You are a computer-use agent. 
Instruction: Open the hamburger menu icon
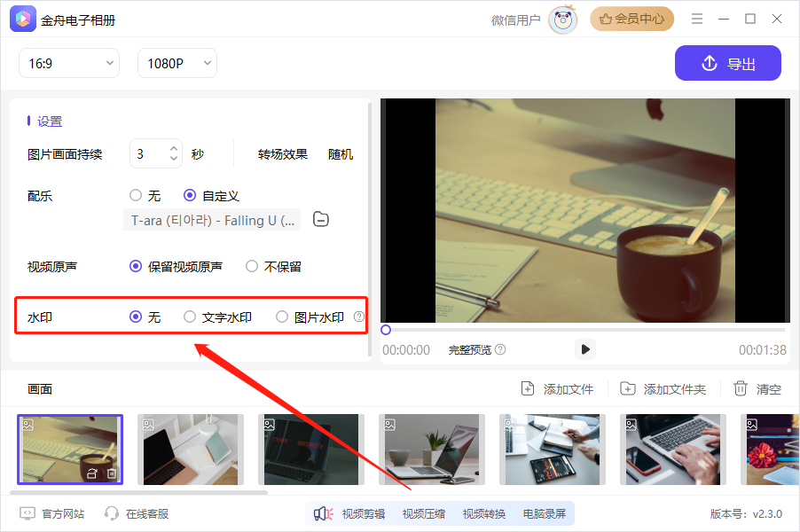[697, 19]
